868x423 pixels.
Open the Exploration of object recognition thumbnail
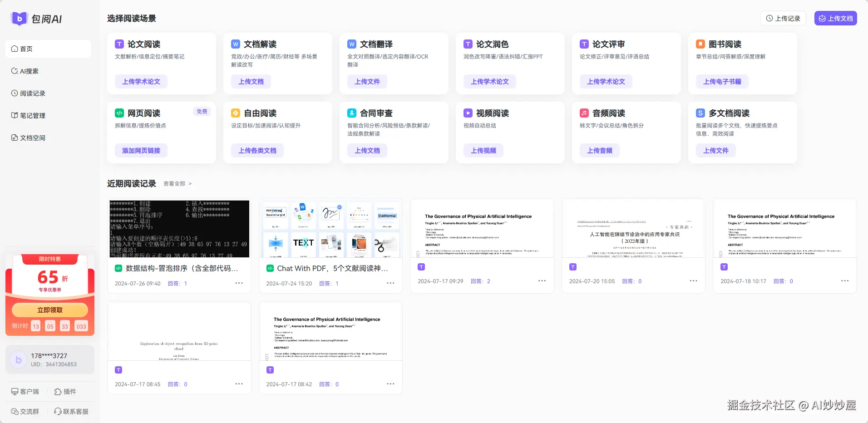click(179, 331)
